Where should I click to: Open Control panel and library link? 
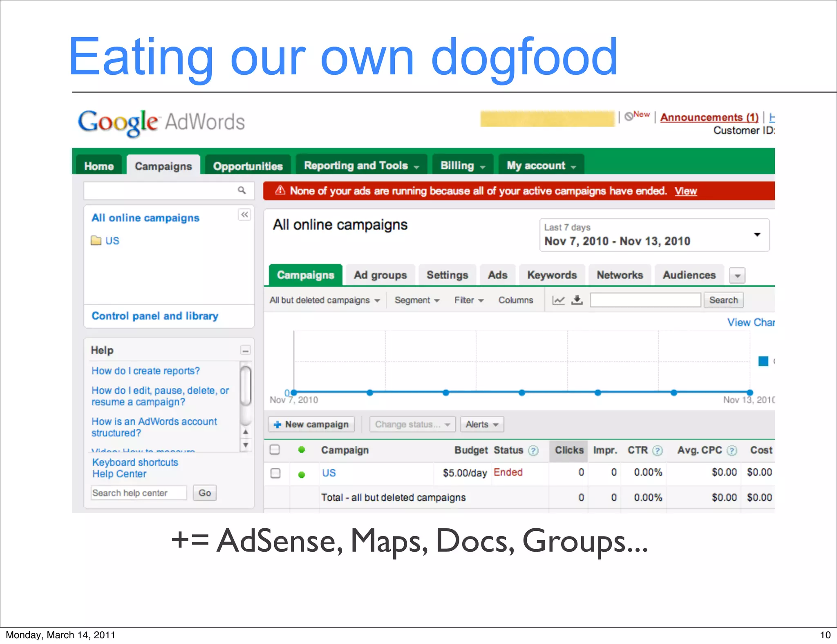pos(155,316)
